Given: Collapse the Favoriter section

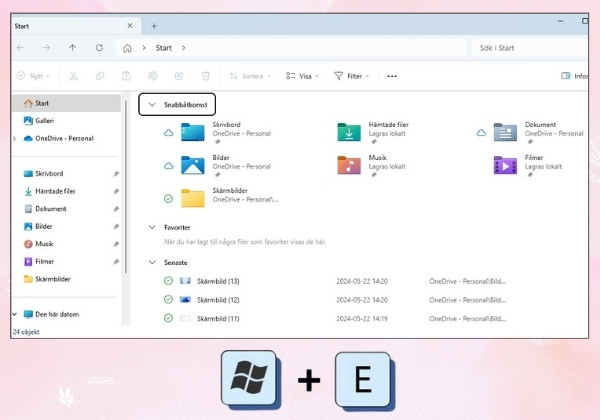Looking at the screenshot, I should tap(152, 227).
